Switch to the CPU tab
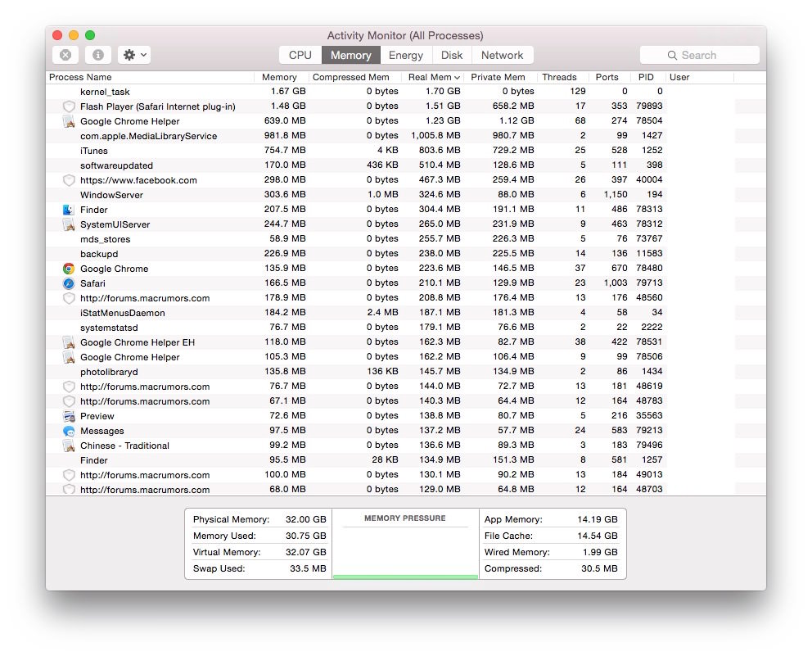 (300, 55)
